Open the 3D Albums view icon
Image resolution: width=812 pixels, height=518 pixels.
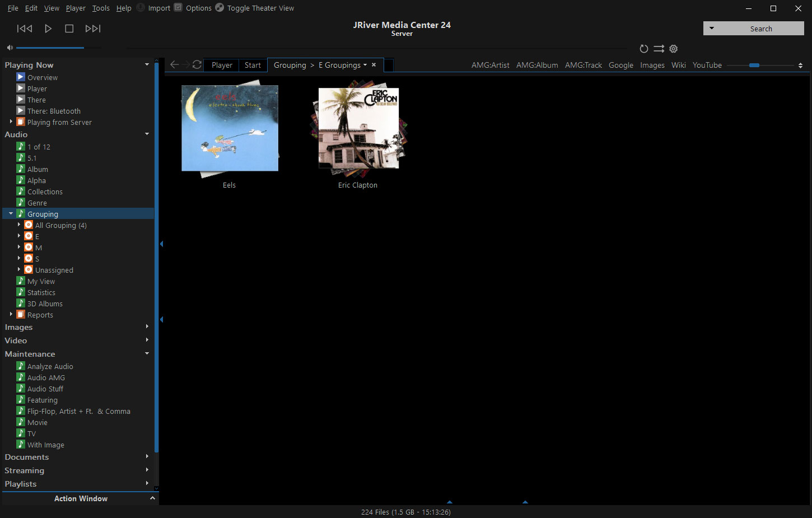(x=21, y=304)
